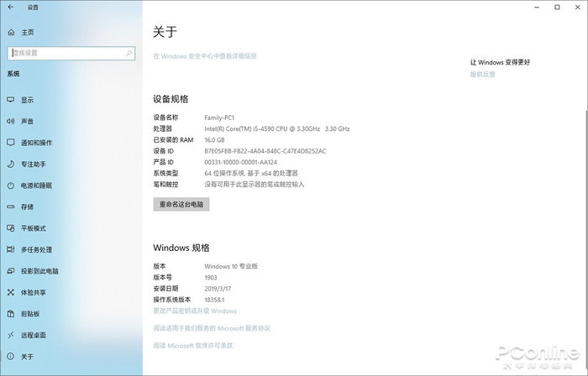This screenshot has width=588, height=376.
Task: Open link 在 Windows 安全中心中查看详细信息
Action: pyautogui.click(x=205, y=56)
